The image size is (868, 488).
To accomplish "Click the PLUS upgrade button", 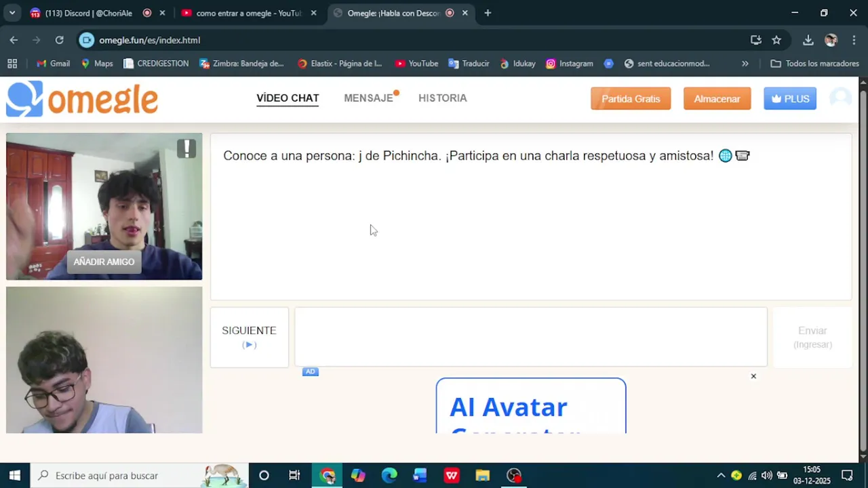I will click(790, 98).
